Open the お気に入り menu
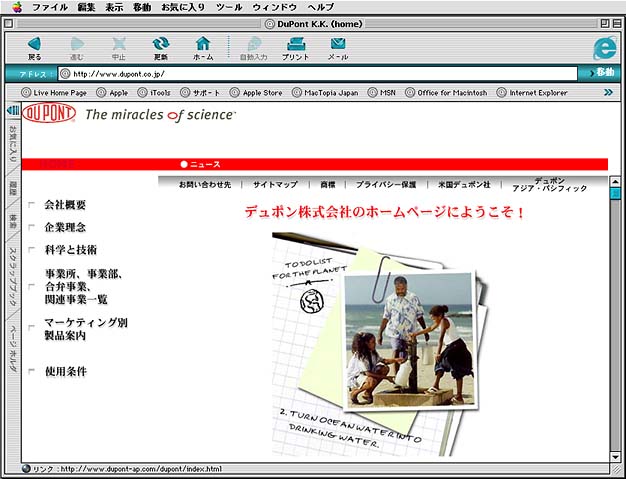 point(183,7)
